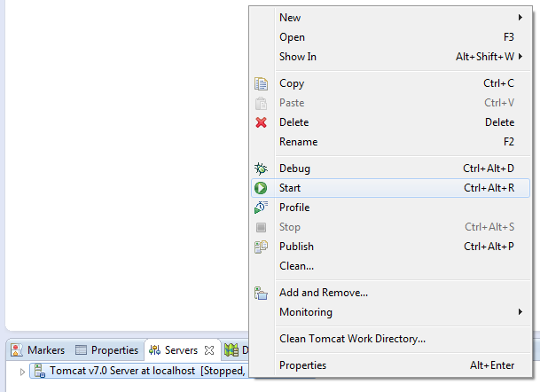
Task: Click the Debug bug icon
Action: point(261,169)
